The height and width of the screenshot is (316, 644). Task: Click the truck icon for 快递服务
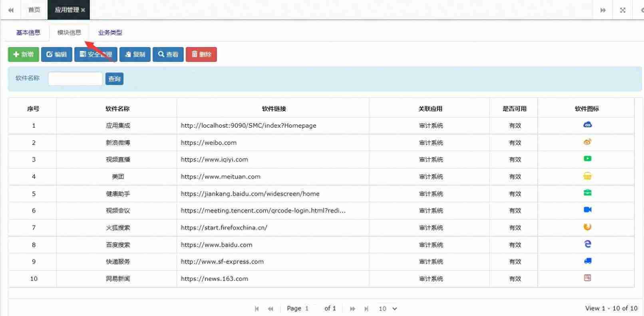[x=587, y=261]
